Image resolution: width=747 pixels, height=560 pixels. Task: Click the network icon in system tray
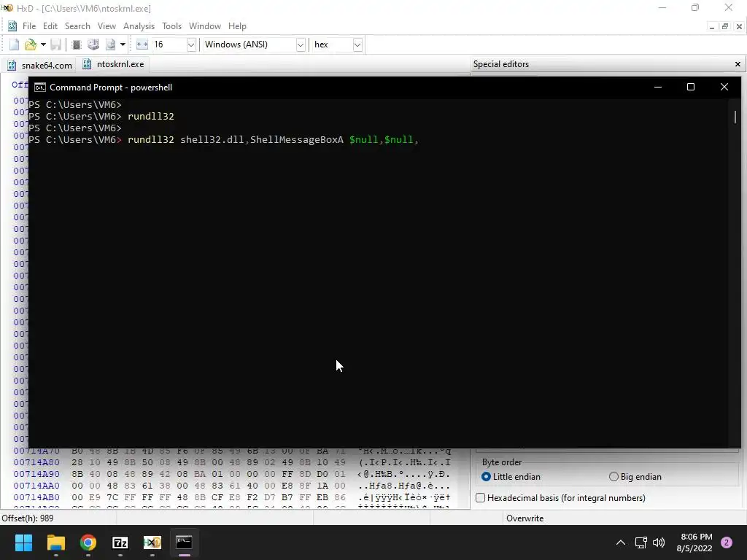(641, 542)
